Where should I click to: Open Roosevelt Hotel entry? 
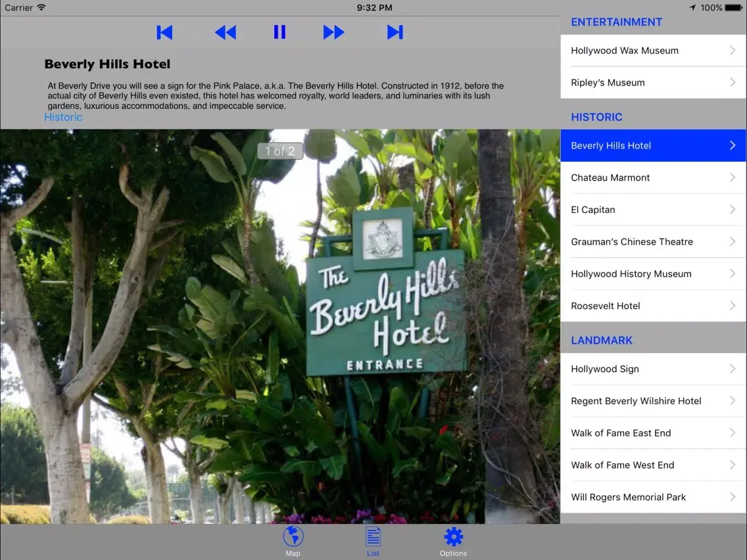point(653,306)
